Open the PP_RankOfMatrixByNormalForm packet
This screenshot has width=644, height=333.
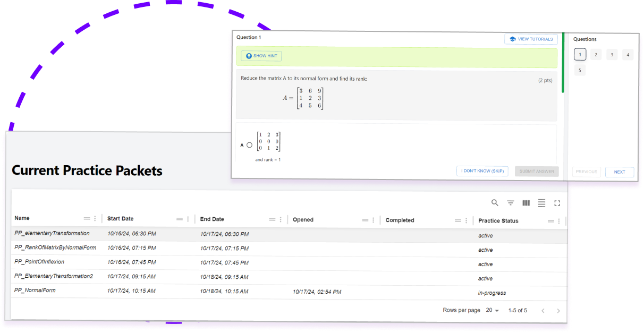(55, 247)
